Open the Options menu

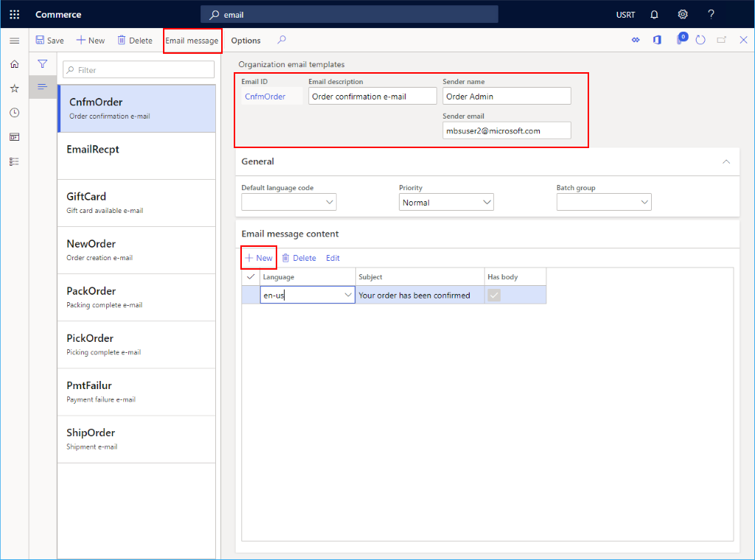pyautogui.click(x=246, y=41)
